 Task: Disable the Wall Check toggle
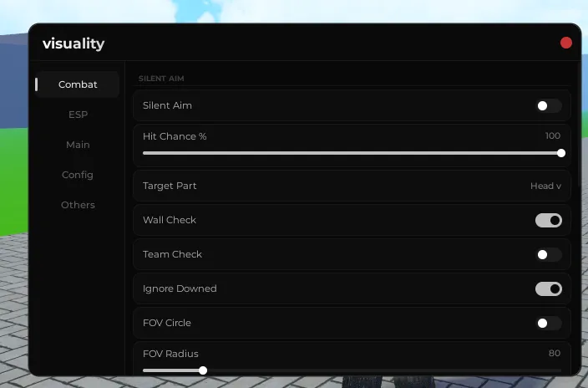548,221
